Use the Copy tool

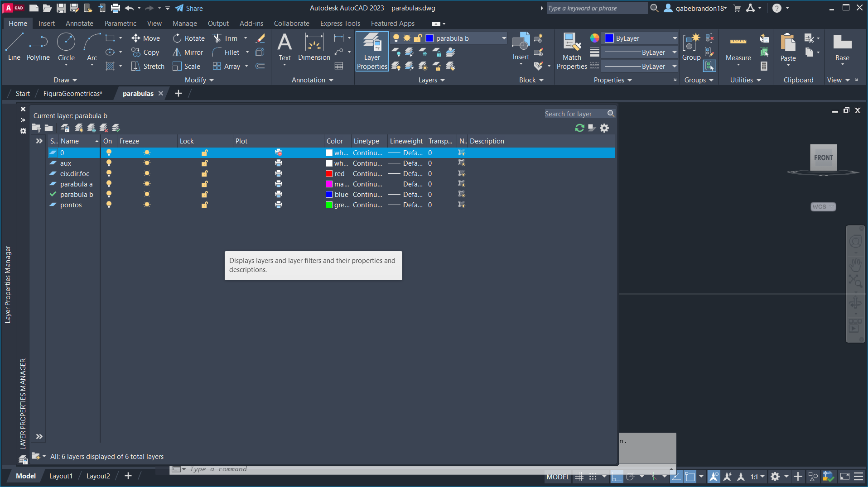(x=145, y=53)
